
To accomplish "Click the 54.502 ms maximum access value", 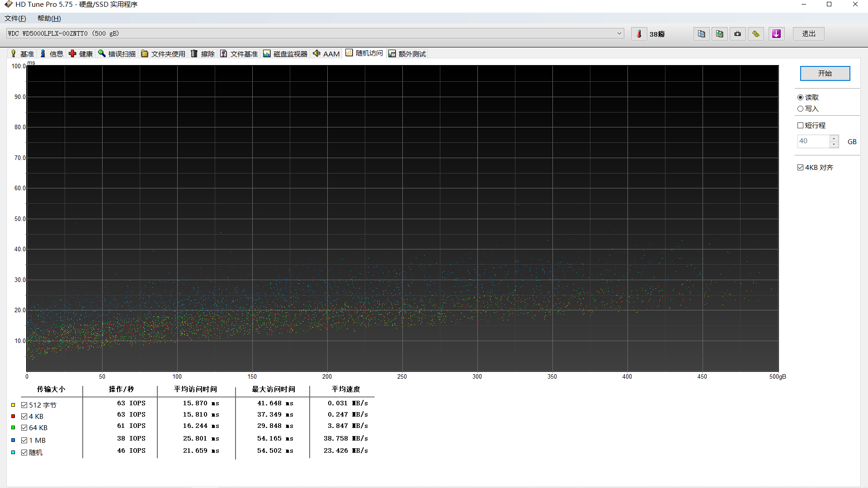I will point(275,451).
